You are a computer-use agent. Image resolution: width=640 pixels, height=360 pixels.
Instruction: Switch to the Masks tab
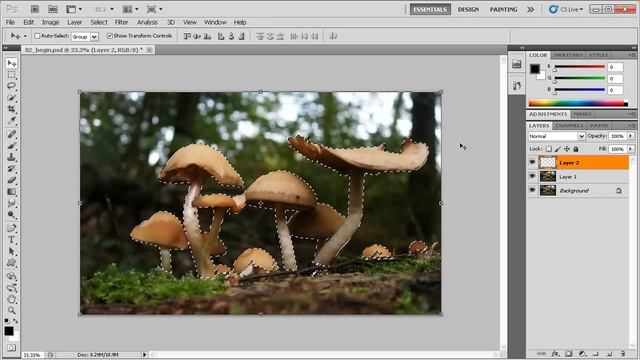582,114
